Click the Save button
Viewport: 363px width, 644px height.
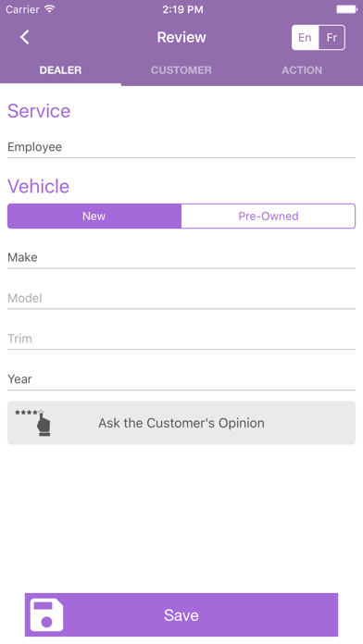tap(181, 614)
